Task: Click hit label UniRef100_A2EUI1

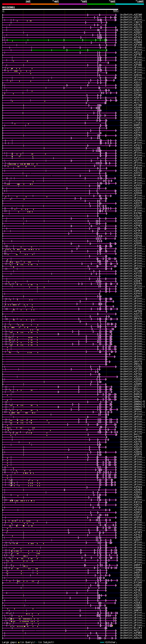Action: click(x=131, y=82)
